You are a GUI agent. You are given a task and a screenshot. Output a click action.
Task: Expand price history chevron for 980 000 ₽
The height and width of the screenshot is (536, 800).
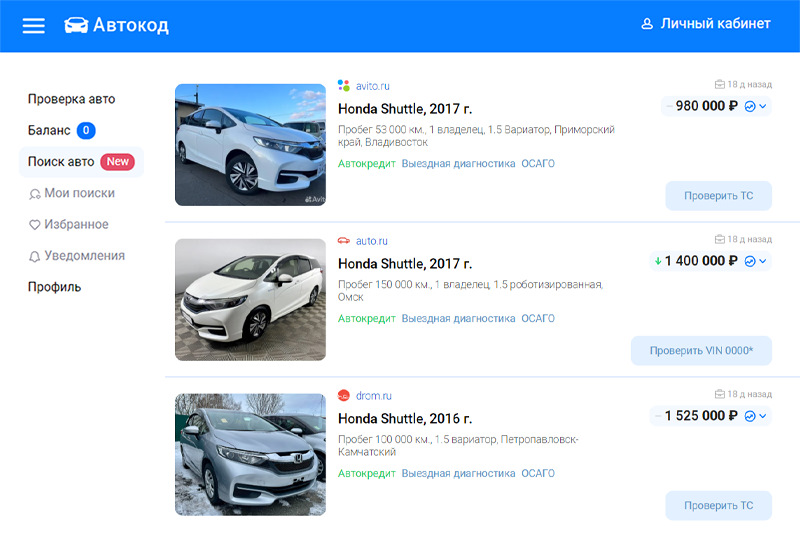tap(763, 106)
